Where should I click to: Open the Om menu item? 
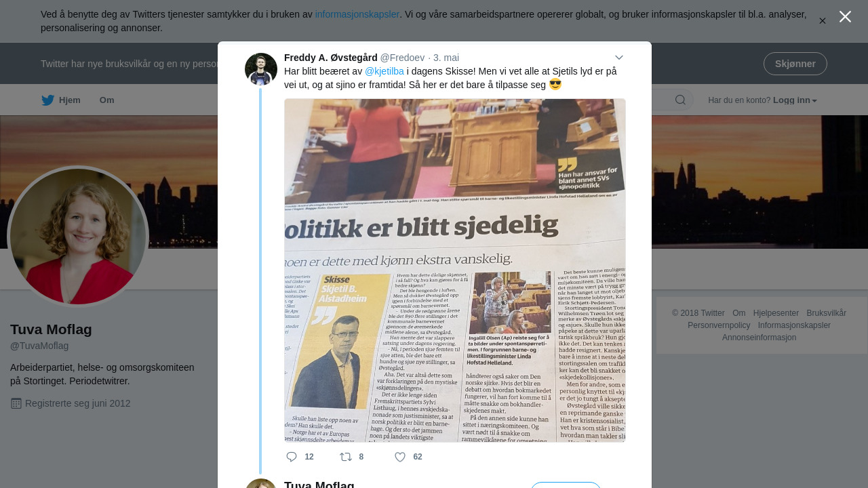coord(107,100)
